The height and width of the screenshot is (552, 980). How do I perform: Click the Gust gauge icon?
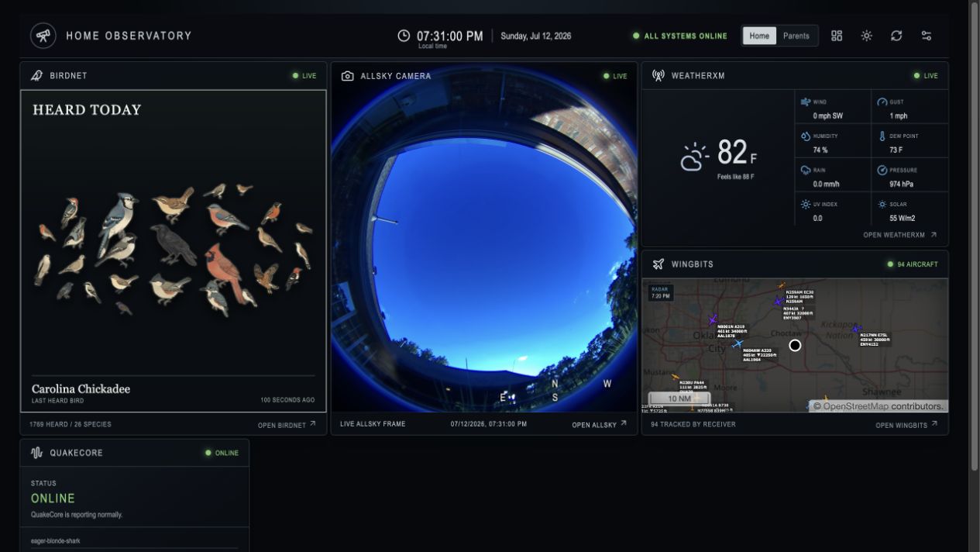click(x=882, y=102)
